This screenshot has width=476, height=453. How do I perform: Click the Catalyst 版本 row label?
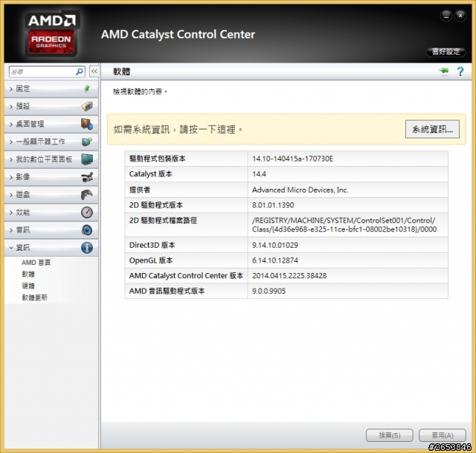(x=150, y=174)
